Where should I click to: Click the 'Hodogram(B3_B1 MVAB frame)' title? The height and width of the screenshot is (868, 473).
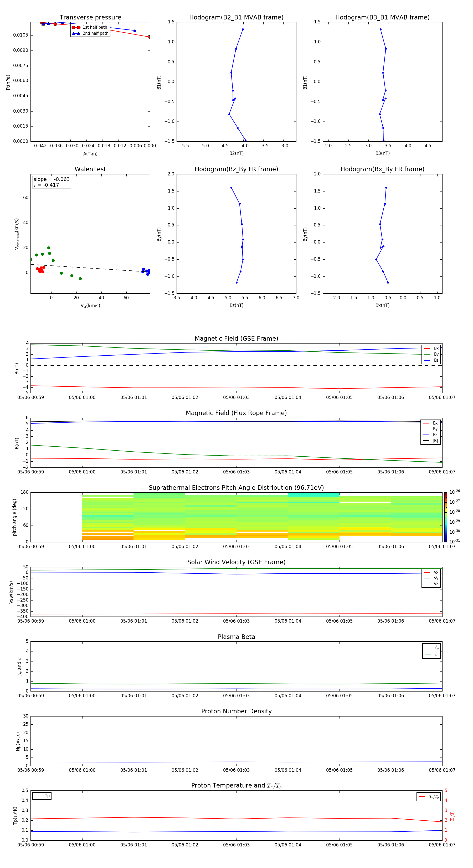[x=382, y=18]
